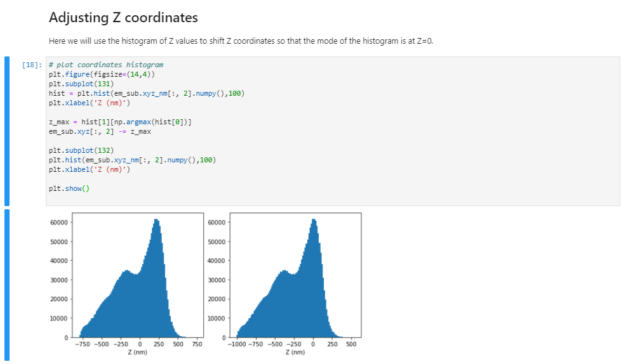
Task: Click the second plt.hist code line
Action: coord(133,160)
